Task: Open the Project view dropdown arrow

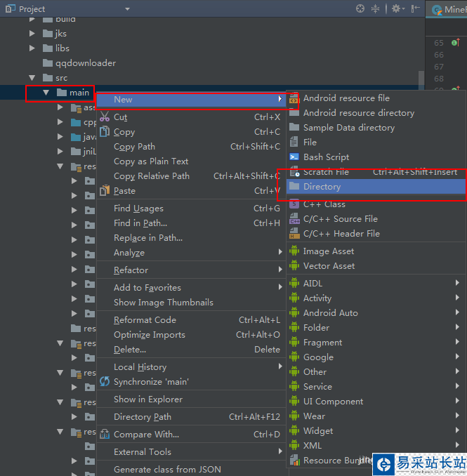Action: pyautogui.click(x=128, y=9)
